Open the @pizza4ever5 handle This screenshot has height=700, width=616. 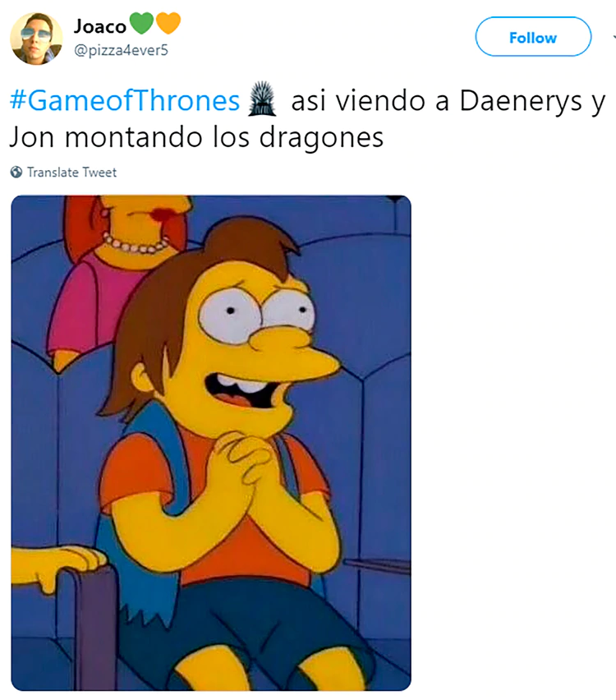(121, 50)
